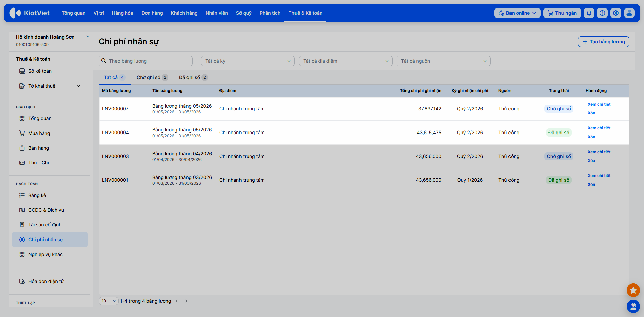Image resolution: width=644 pixels, height=317 pixels.
Task: Open the Phân tích menu
Action: pos(270,13)
